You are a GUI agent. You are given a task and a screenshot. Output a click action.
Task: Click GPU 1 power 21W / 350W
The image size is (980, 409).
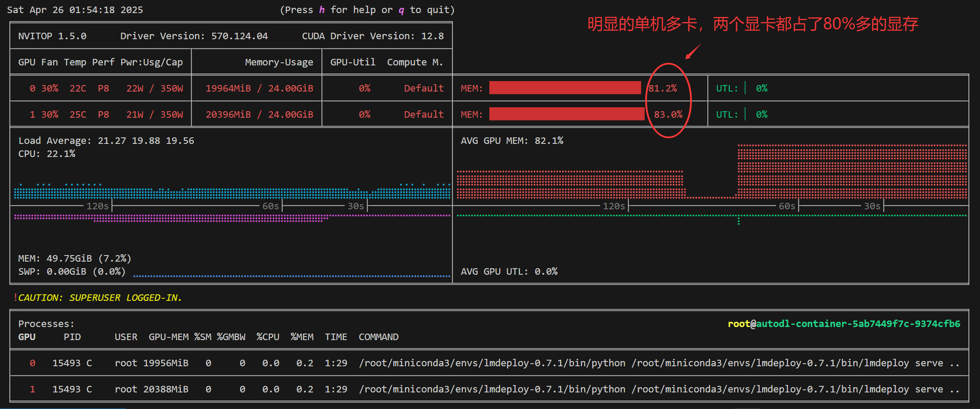point(155,114)
